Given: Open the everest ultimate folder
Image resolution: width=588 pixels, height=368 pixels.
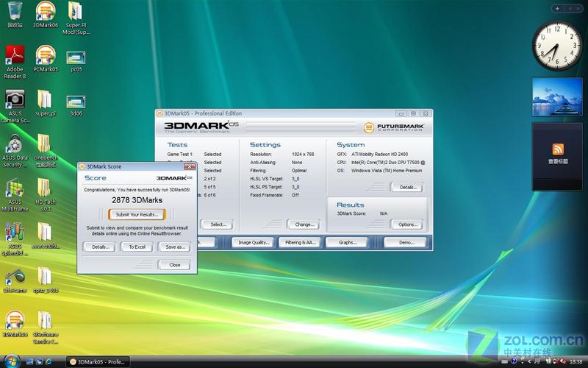Looking at the screenshot, I should tap(46, 236).
